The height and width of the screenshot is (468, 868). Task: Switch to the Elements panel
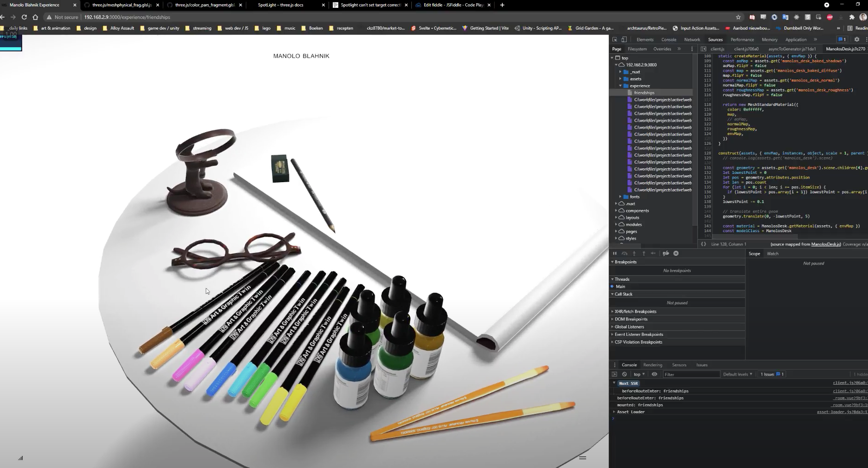(645, 40)
